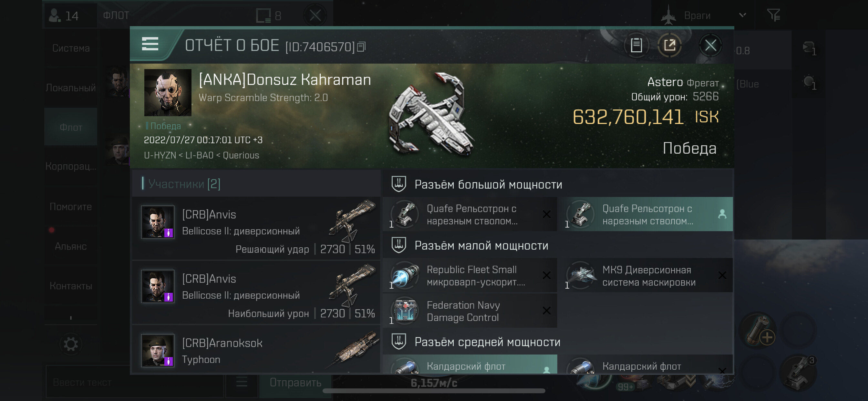Open chat settings gear icon

[x=71, y=344]
